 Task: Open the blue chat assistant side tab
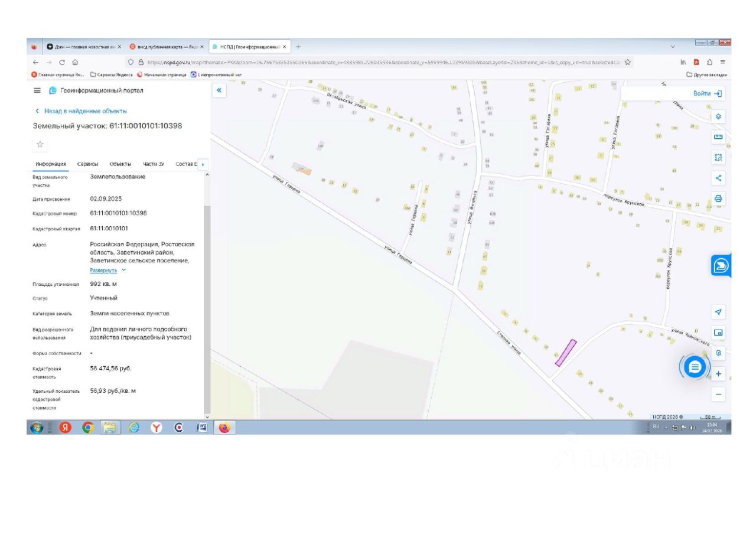(x=721, y=266)
